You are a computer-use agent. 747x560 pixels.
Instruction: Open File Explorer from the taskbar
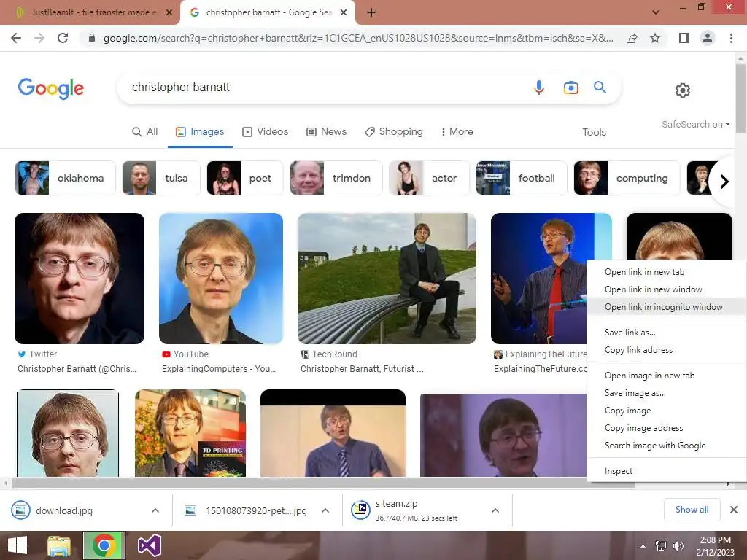pos(59,545)
